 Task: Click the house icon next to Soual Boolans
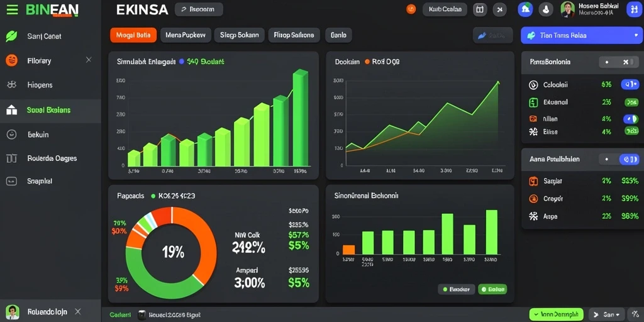pyautogui.click(x=11, y=109)
